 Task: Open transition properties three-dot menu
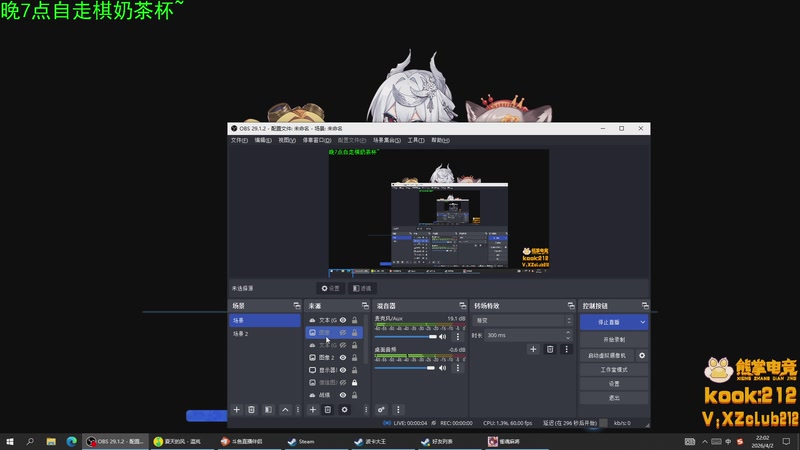pyautogui.click(x=566, y=349)
